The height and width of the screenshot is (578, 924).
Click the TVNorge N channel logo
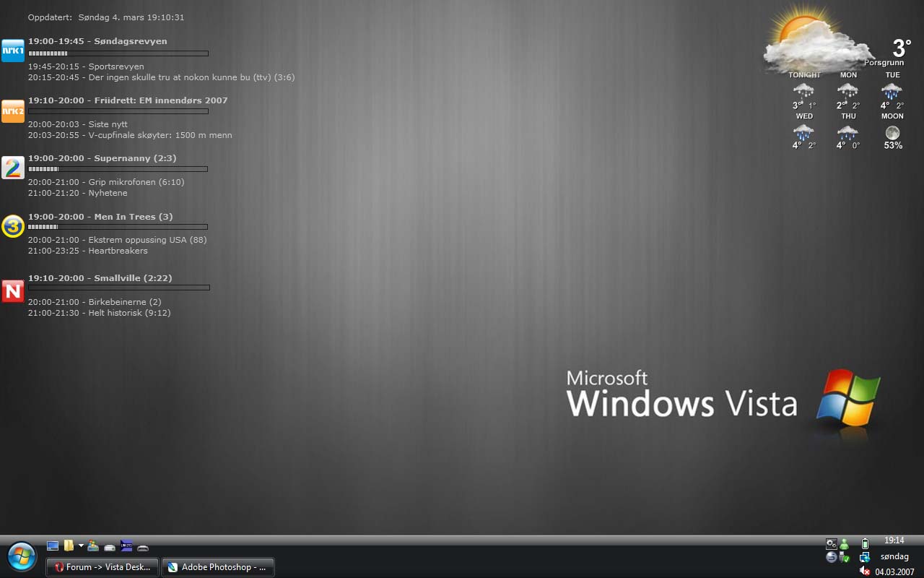pos(13,291)
